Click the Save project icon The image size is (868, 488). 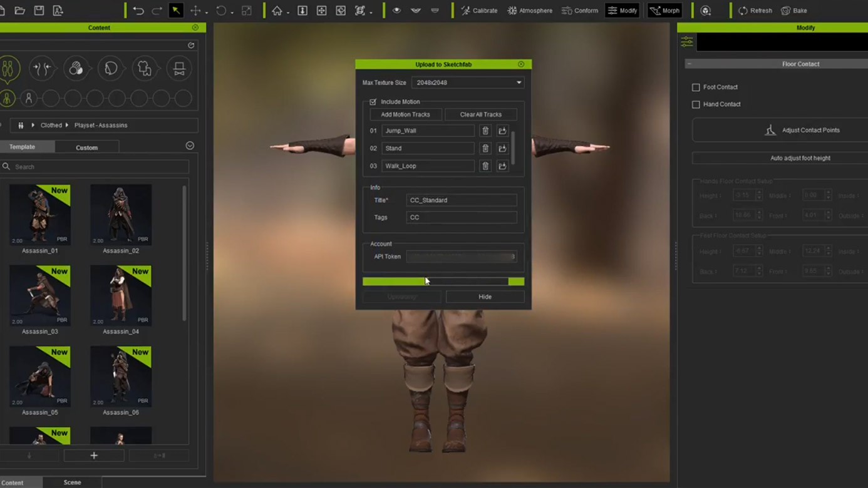(x=39, y=11)
